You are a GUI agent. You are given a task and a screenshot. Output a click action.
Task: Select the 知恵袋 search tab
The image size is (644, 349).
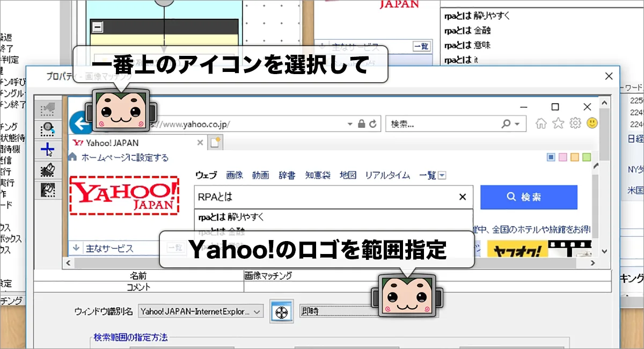point(318,175)
